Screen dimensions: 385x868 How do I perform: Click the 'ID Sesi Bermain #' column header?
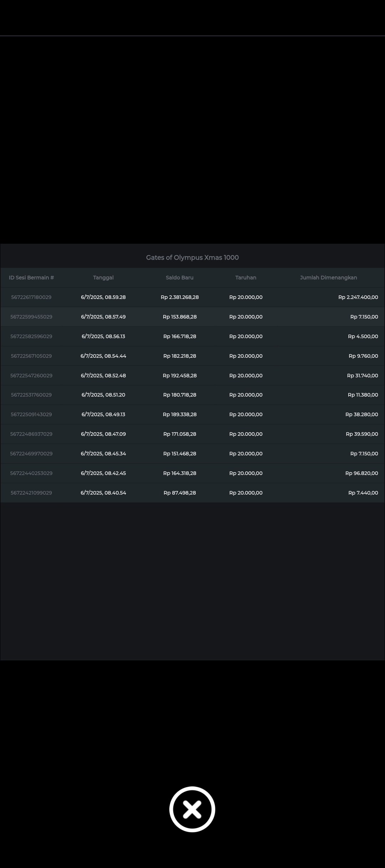tap(31, 278)
